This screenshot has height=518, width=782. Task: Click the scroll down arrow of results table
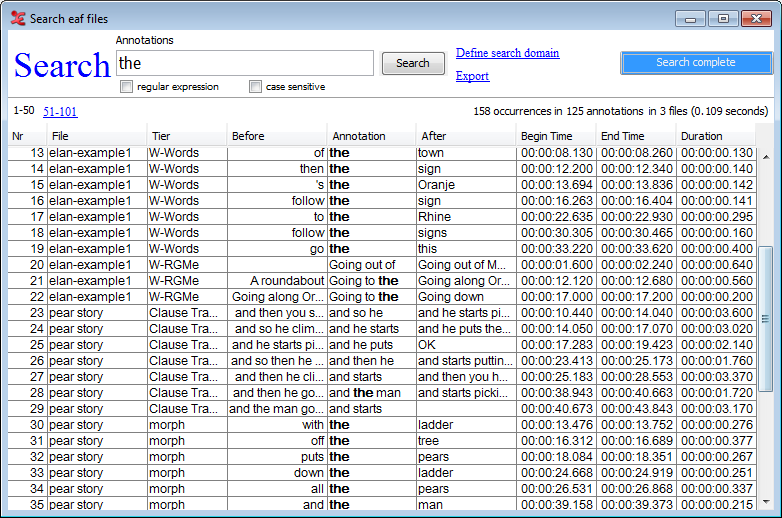[x=766, y=502]
